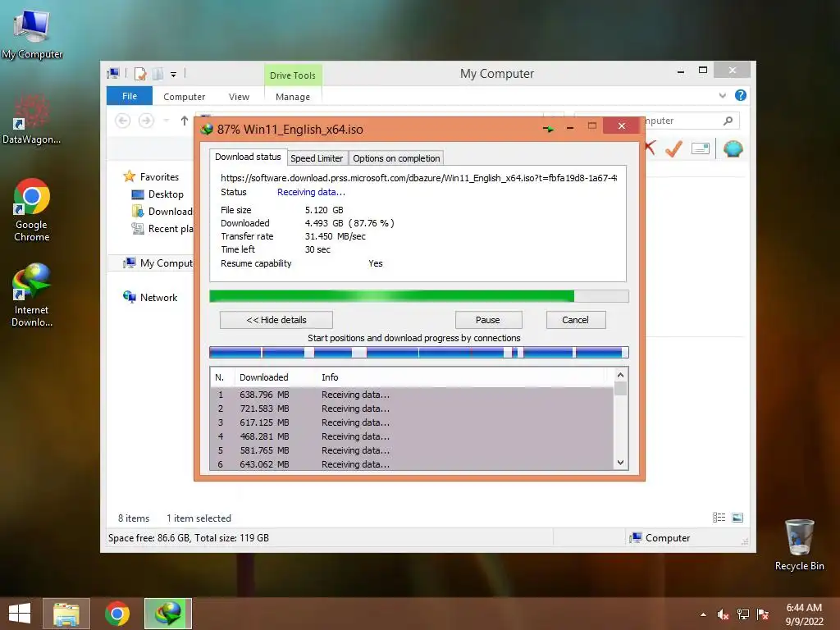Open Customize Quick Access Toolbar dropdown

[174, 75]
